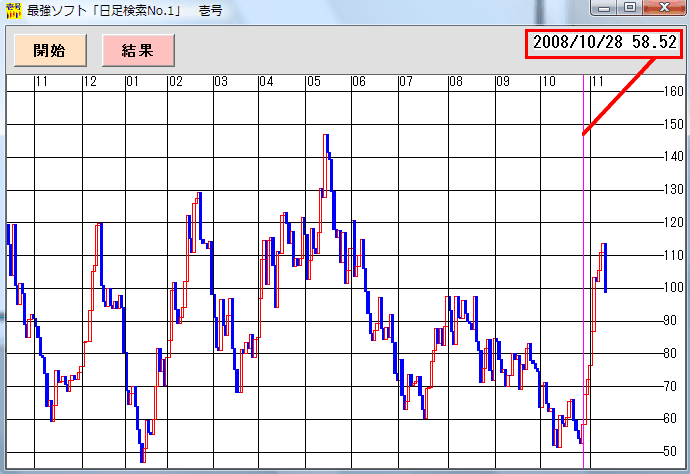Close the 日足検索No.1 window
Image resolution: width=690 pixels, height=474 pixels.
664,7
